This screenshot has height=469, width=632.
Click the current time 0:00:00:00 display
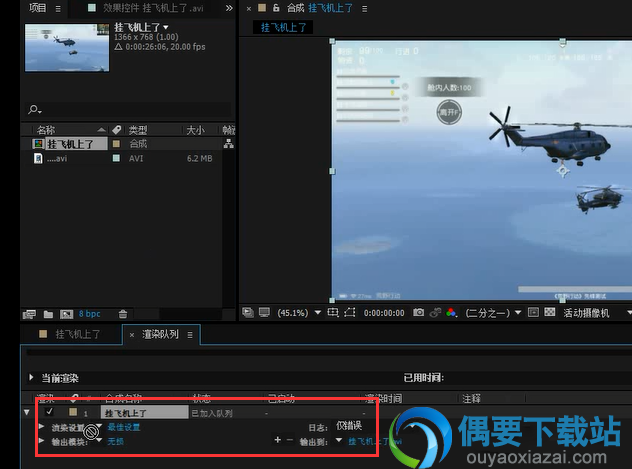tap(384, 313)
